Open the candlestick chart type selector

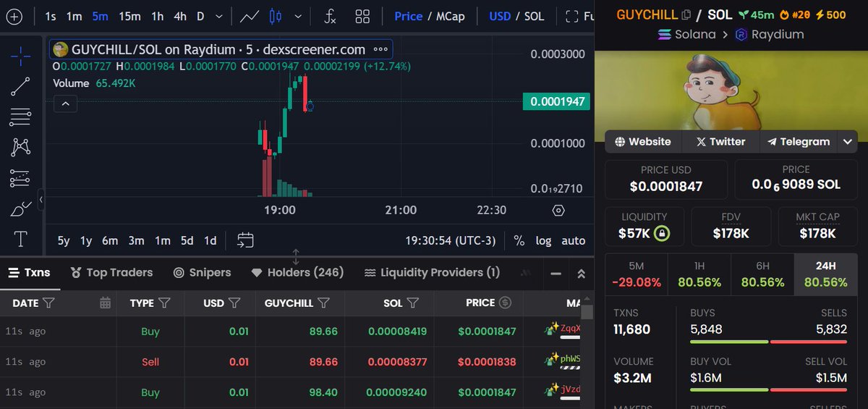(x=275, y=16)
